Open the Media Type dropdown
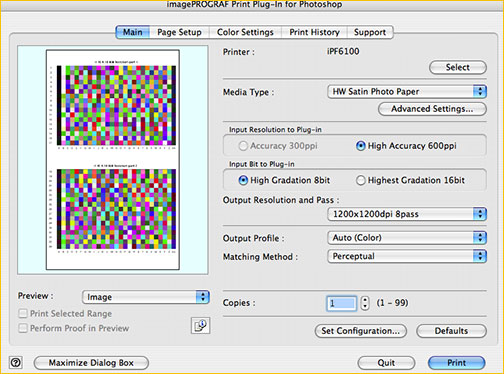Screen dimensions: 504x374 click(x=407, y=92)
